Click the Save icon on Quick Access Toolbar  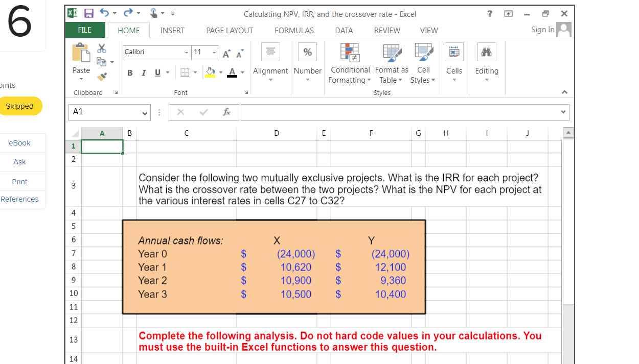pyautogui.click(x=89, y=13)
